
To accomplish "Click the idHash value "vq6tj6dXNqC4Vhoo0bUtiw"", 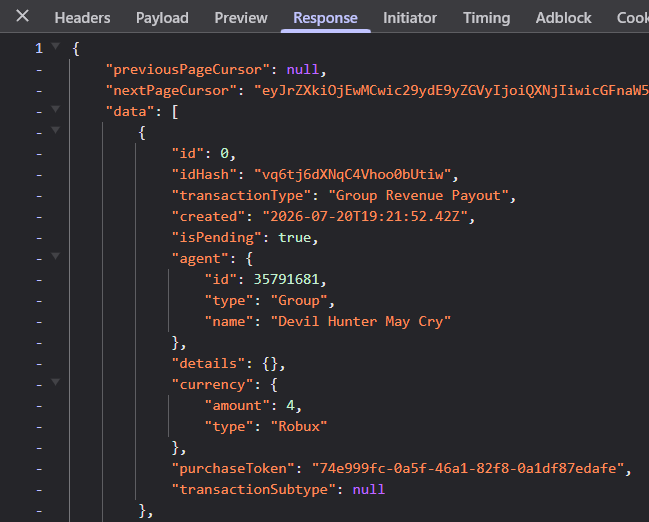I will (352, 175).
